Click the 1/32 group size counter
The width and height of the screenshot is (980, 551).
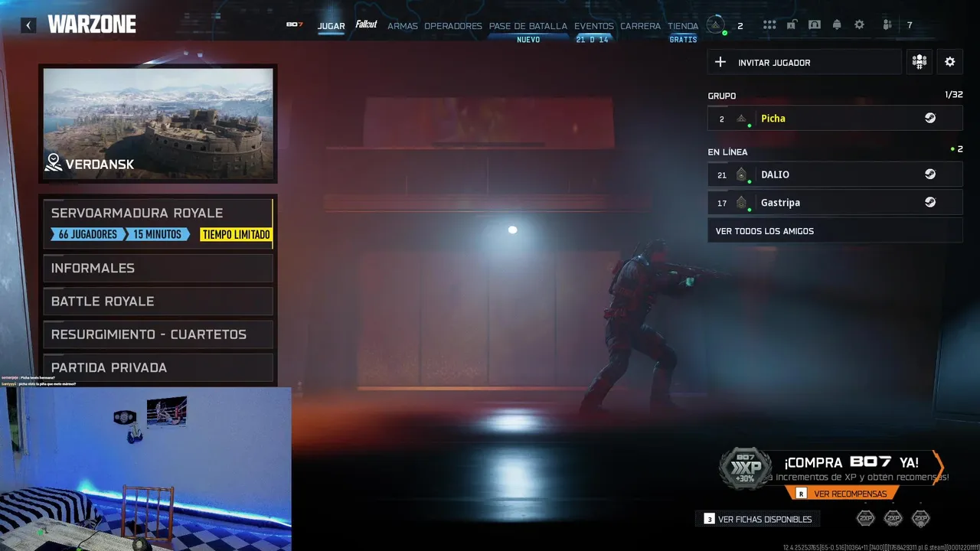954,95
